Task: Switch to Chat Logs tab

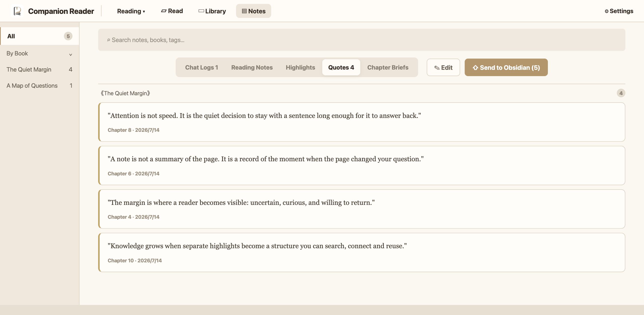Action: 202,68
